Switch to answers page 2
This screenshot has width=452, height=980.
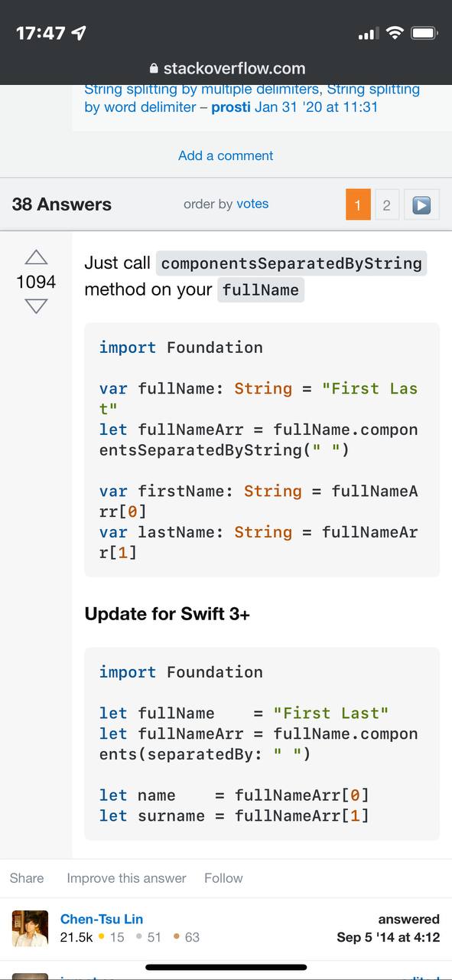coord(387,204)
